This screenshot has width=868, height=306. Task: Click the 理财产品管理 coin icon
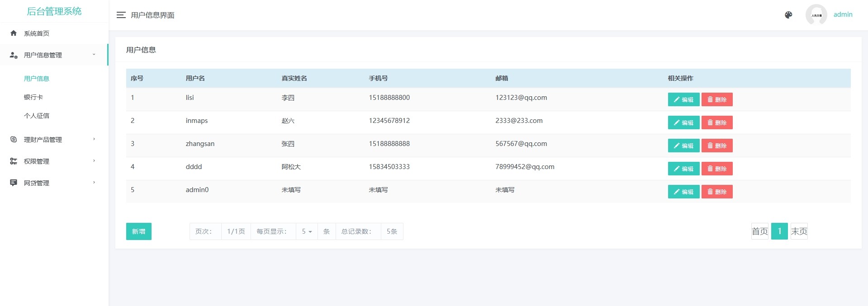[14, 139]
